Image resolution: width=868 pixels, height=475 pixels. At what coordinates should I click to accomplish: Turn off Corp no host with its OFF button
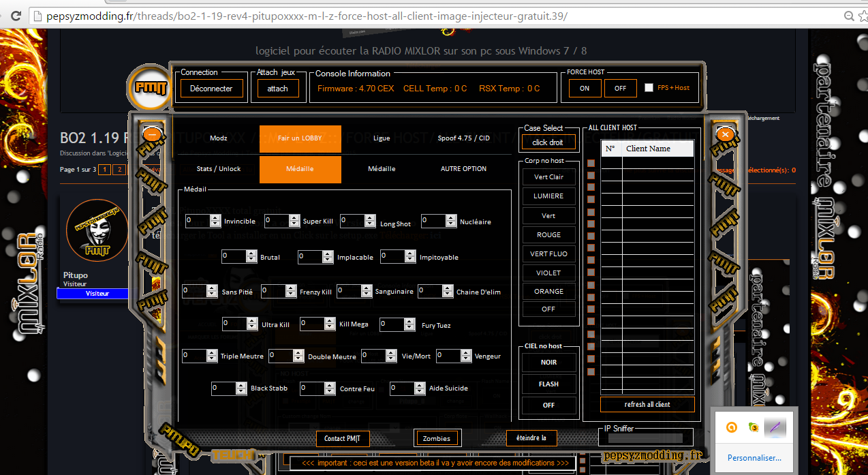(x=549, y=309)
